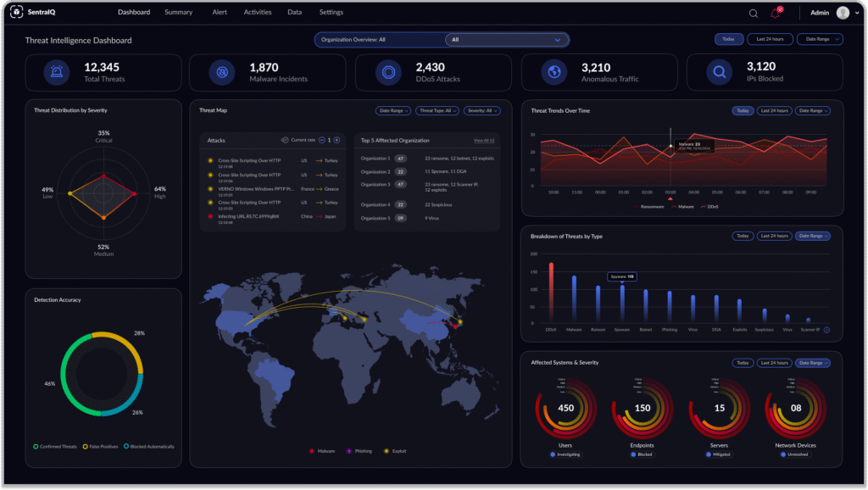Click the View All 12 link

coord(484,140)
